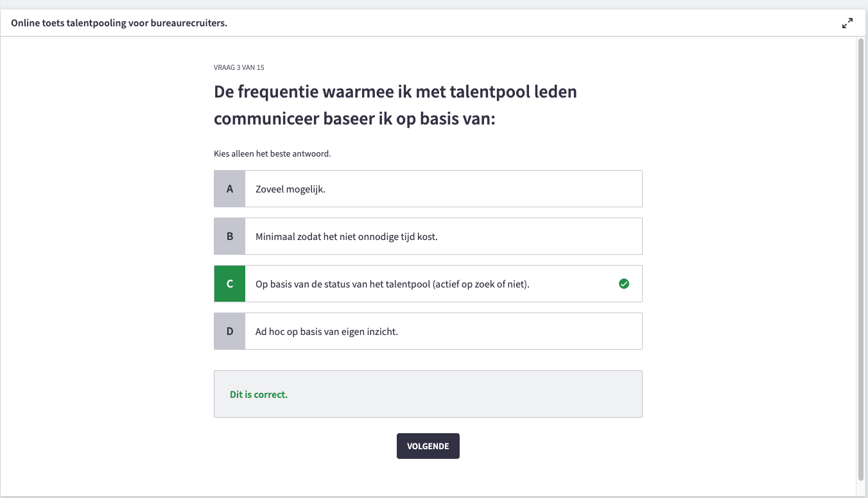This screenshot has height=498, width=868.
Task: Click the question heading about frequentie
Action: click(x=395, y=105)
